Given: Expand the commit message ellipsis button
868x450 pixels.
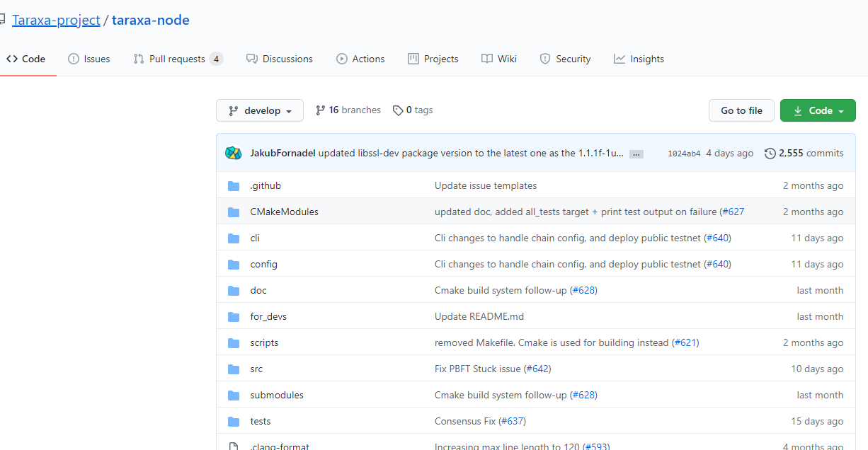Looking at the screenshot, I should coord(636,154).
